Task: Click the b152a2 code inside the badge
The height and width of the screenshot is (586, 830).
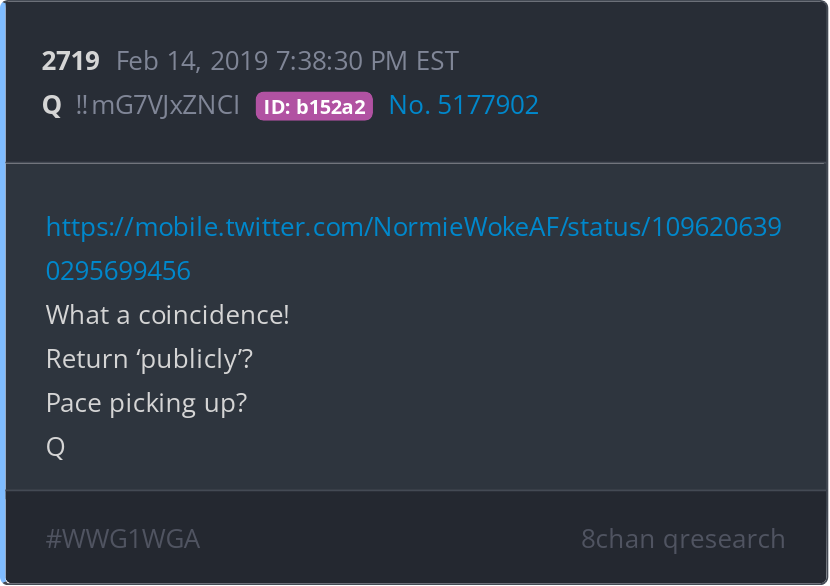Action: 331,107
